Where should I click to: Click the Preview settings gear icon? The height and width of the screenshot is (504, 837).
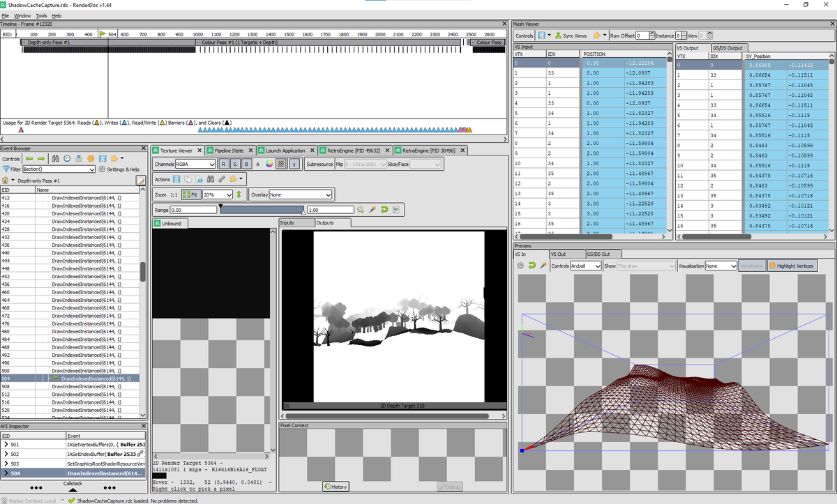520,266
